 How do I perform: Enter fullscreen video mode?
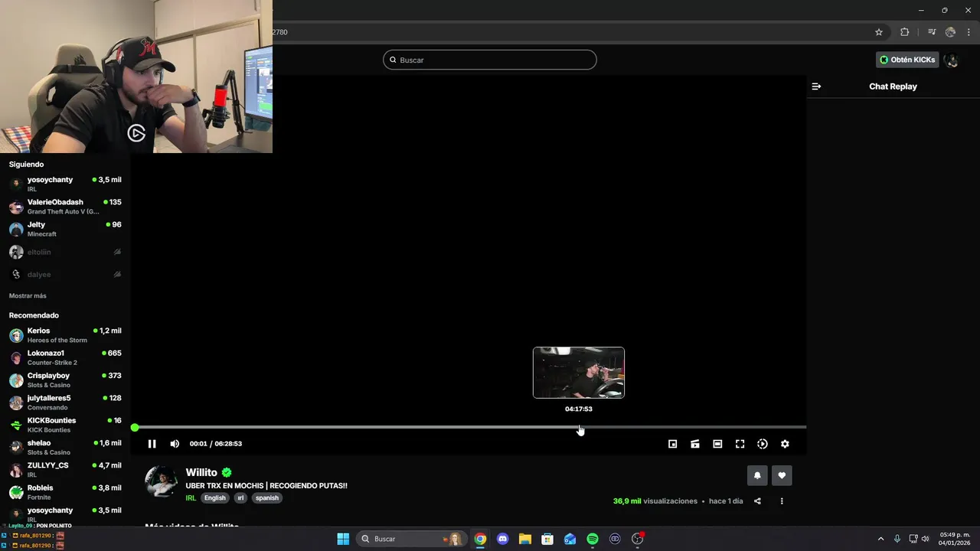click(740, 444)
